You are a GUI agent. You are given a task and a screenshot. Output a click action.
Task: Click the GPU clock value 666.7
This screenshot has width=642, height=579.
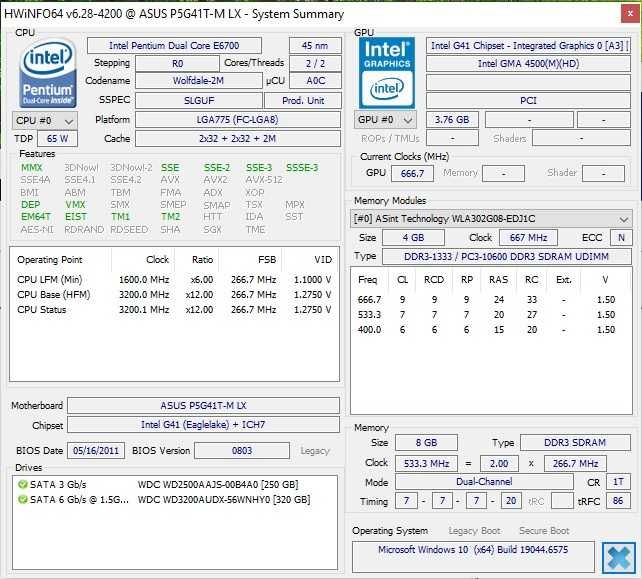click(x=412, y=173)
